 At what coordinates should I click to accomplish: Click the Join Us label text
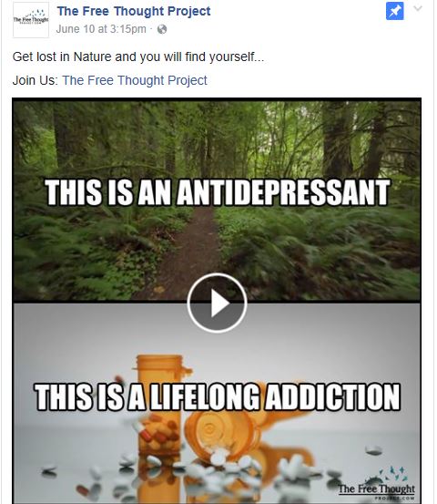(35, 80)
